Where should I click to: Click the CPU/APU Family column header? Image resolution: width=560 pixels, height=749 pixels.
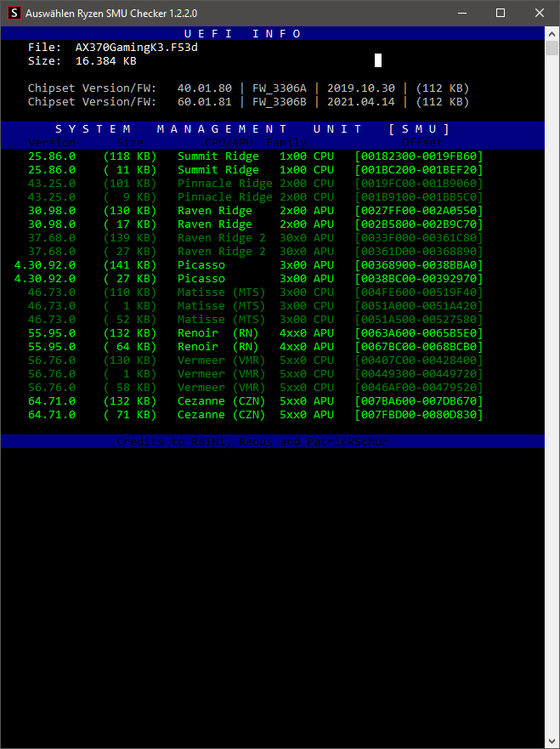click(x=256, y=142)
